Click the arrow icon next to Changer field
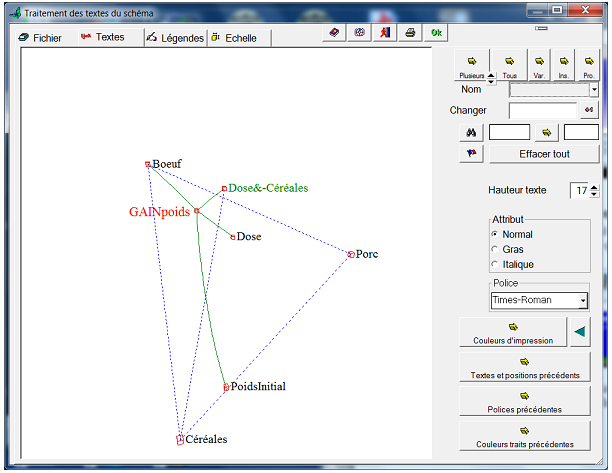 click(x=589, y=110)
